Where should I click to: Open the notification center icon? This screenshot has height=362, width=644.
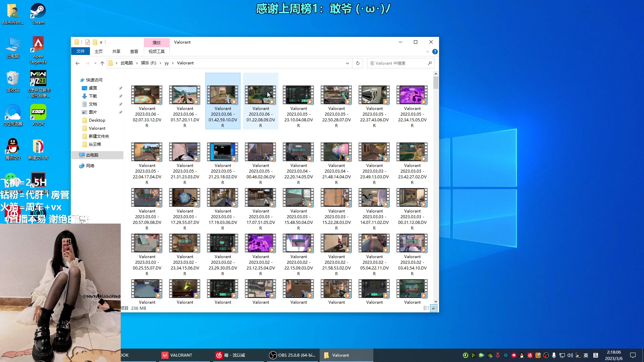point(633,355)
